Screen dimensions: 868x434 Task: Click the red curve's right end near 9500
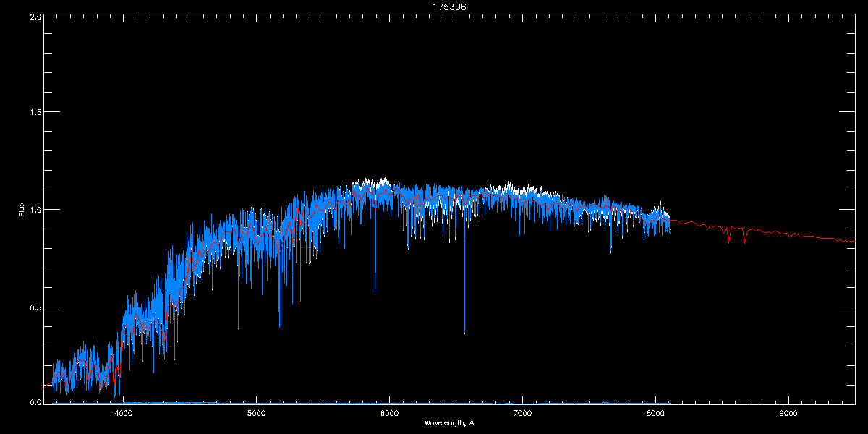(x=854, y=241)
